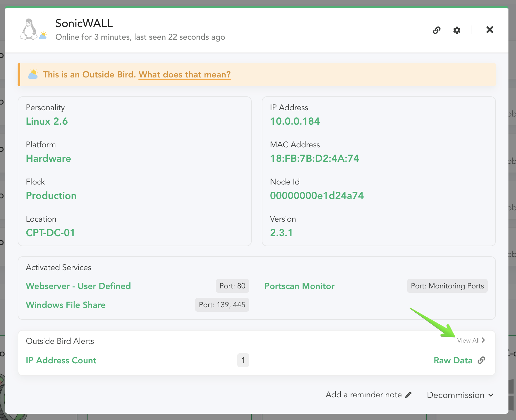Viewport: 516px width, 420px height.
Task: Open Raw Data link
Action: point(453,360)
